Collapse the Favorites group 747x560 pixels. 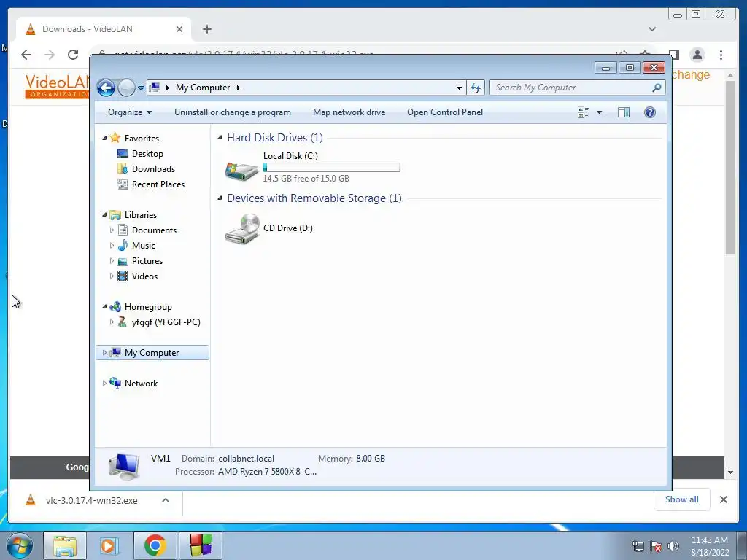pyautogui.click(x=104, y=138)
